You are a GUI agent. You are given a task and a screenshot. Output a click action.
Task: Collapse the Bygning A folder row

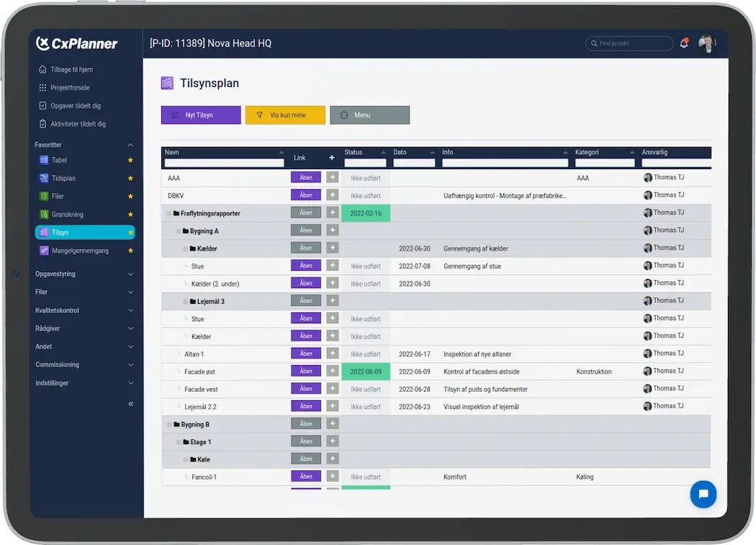tap(179, 231)
